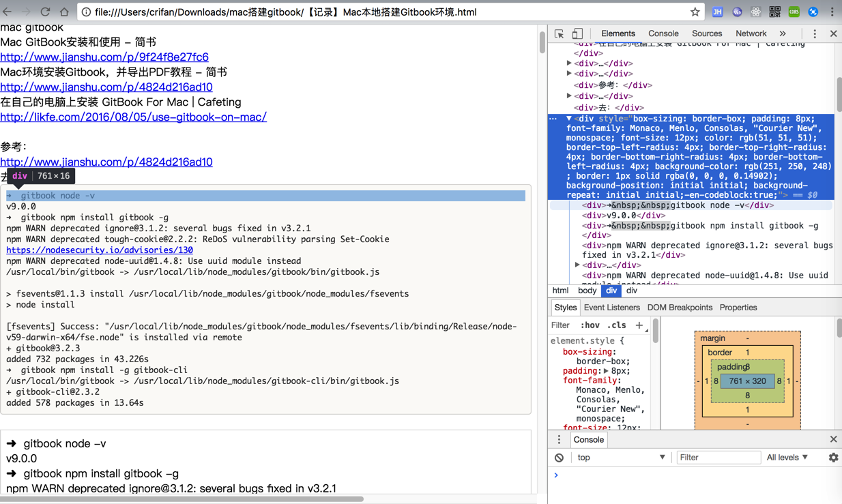Screen dimensions: 842x504
Task: Open the React Developer Tools extension
Action: click(755, 12)
